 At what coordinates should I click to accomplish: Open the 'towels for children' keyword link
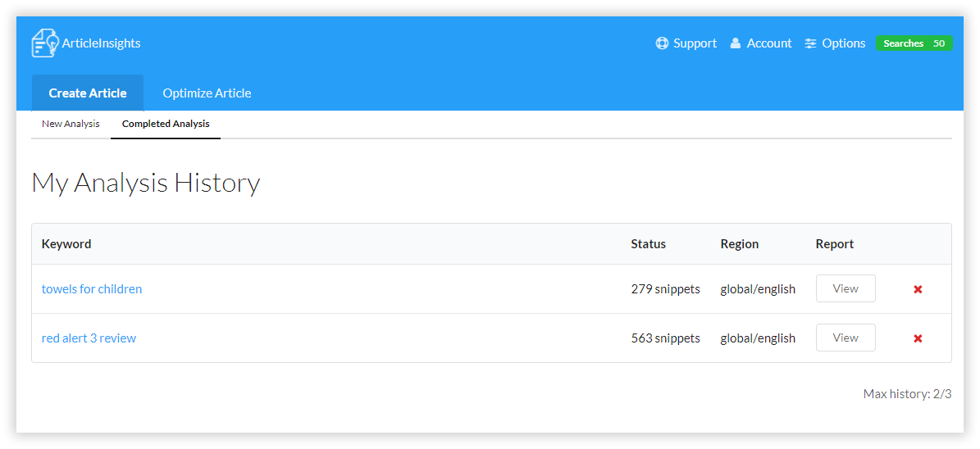click(x=92, y=289)
